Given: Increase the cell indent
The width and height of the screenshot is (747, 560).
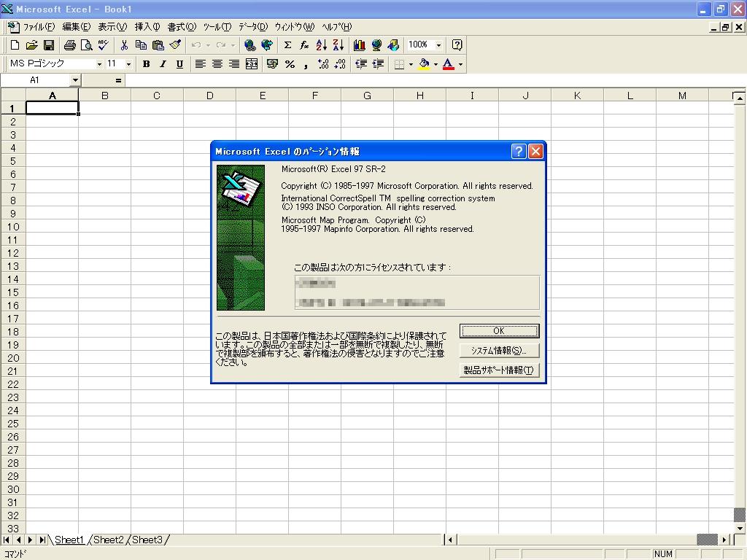Looking at the screenshot, I should click(379, 64).
